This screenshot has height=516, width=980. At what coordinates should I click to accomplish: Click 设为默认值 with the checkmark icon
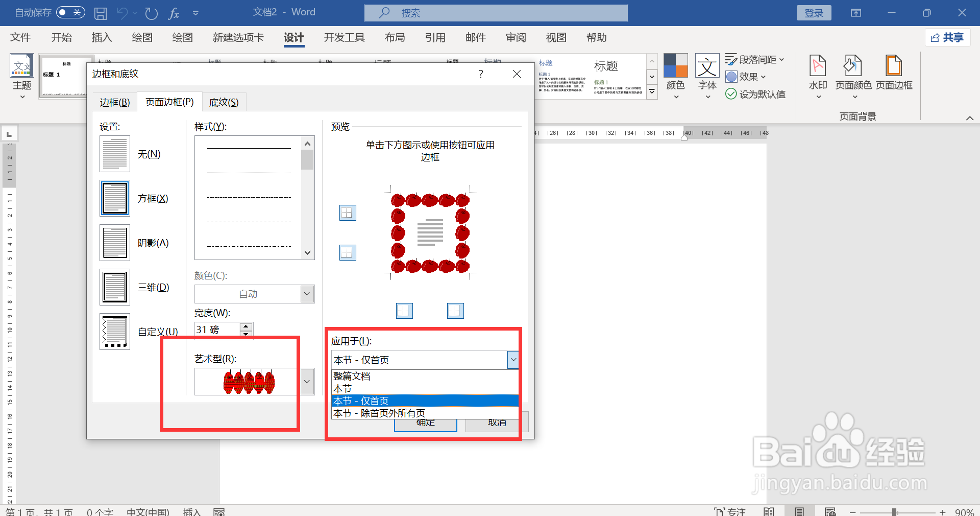[x=755, y=94]
